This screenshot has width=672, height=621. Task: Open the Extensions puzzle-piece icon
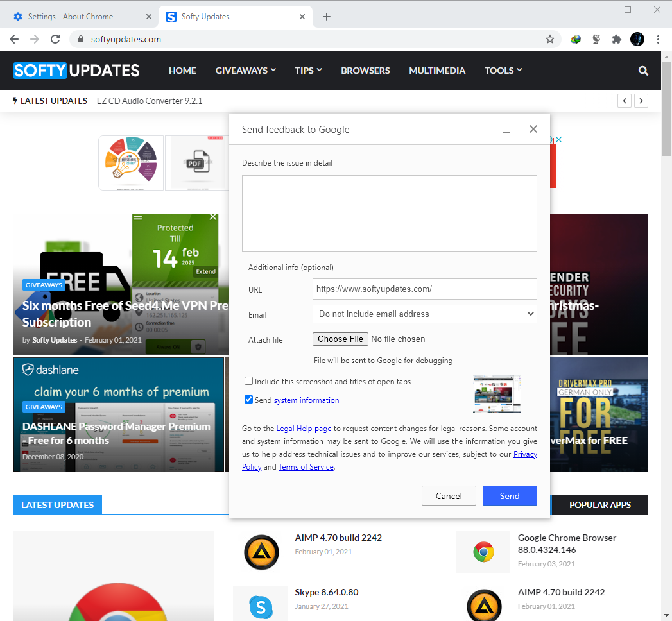(616, 39)
